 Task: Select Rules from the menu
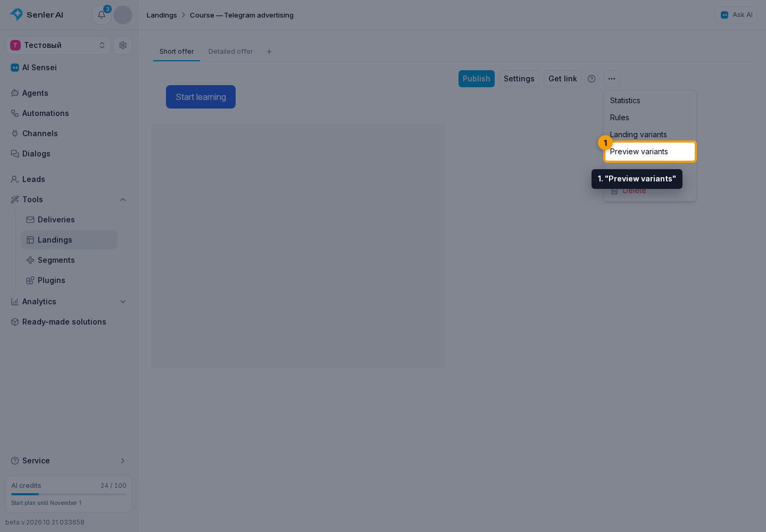click(x=650, y=118)
